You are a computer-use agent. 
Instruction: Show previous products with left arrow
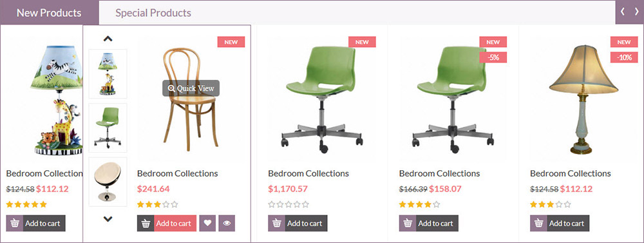tap(623, 12)
